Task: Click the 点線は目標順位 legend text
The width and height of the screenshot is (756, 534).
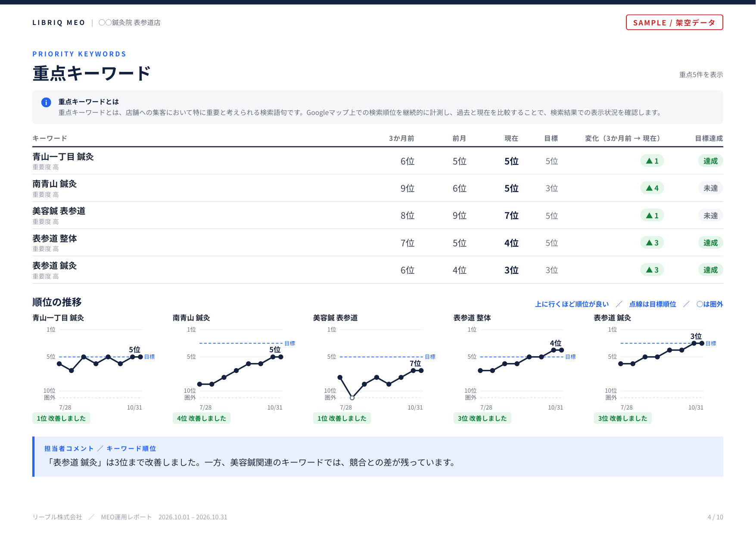Action: click(x=653, y=304)
